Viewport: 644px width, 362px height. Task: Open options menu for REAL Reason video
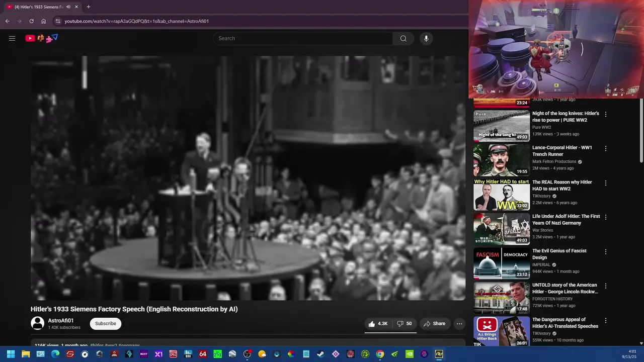tap(606, 183)
